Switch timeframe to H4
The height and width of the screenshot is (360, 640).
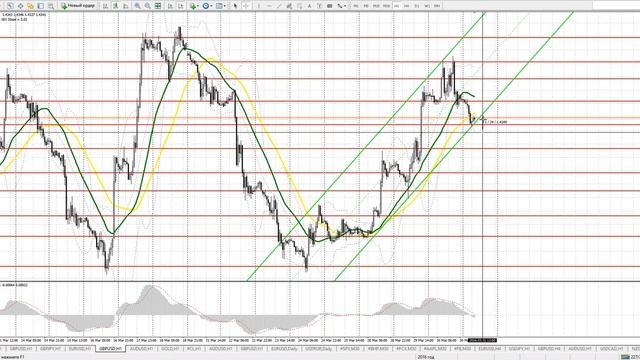[406, 6]
